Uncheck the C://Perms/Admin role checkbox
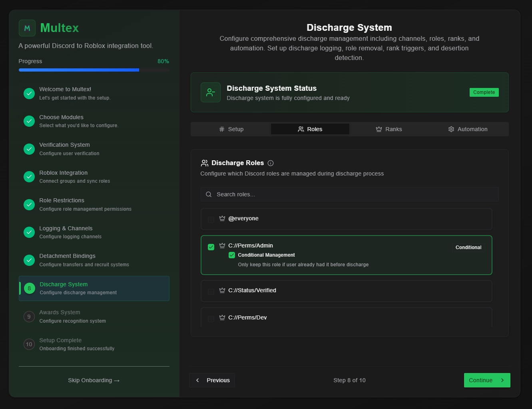This screenshot has height=409, width=532. (x=211, y=247)
